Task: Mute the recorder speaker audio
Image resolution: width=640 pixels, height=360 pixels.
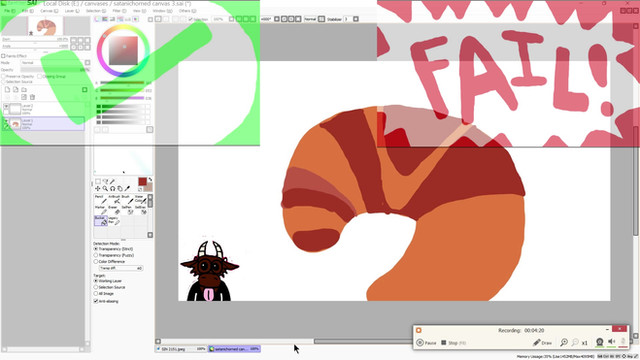Action: [x=611, y=342]
